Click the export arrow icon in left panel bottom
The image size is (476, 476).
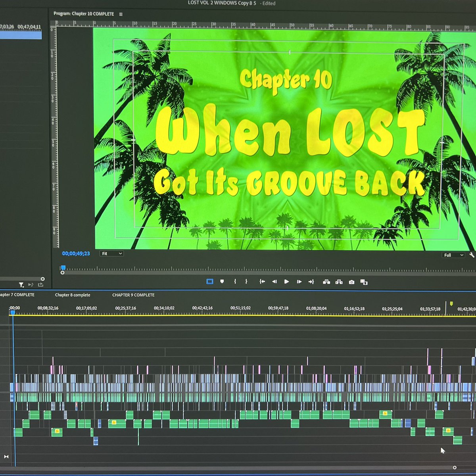(x=40, y=284)
